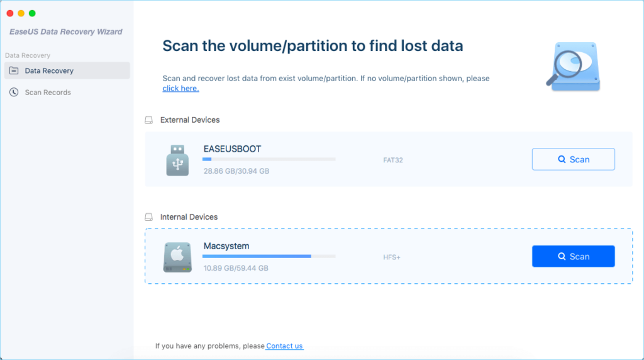644x360 pixels.
Task: Click the Scan Records clock icon
Action: coord(14,93)
